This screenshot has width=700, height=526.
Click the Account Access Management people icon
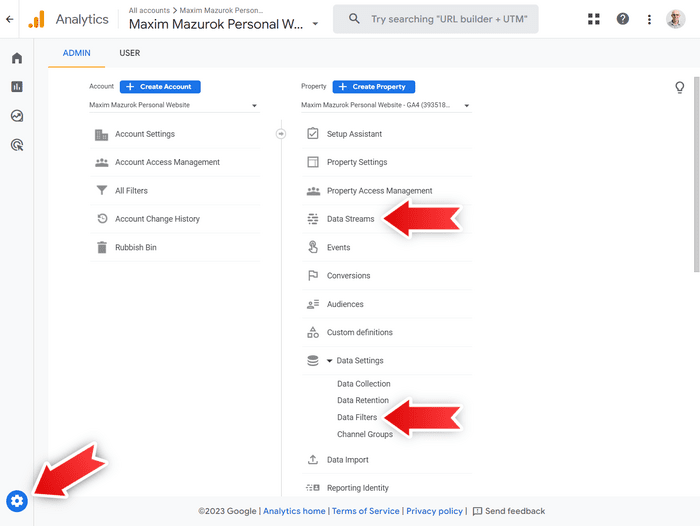tap(102, 163)
